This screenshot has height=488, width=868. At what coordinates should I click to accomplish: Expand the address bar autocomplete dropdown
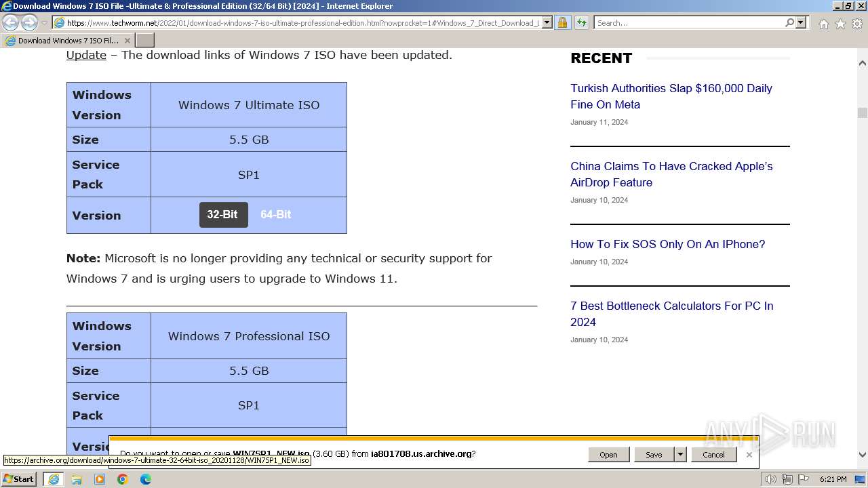(x=547, y=23)
